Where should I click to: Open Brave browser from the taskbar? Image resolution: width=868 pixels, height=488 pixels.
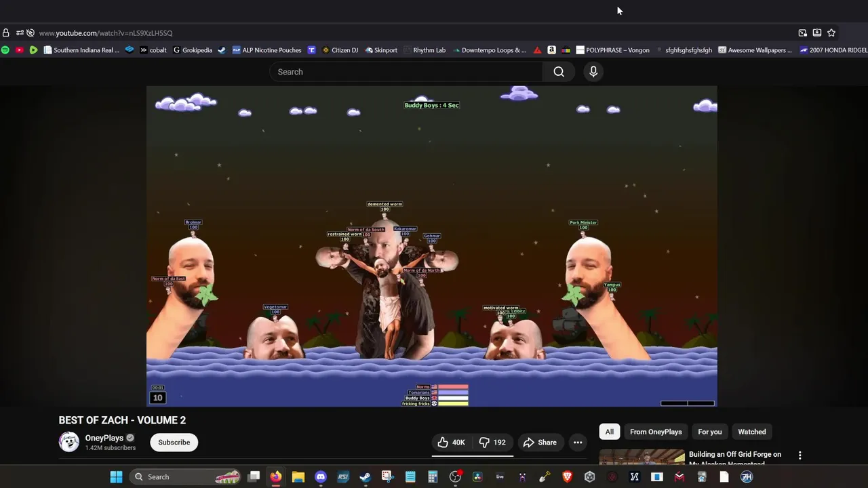point(567,477)
